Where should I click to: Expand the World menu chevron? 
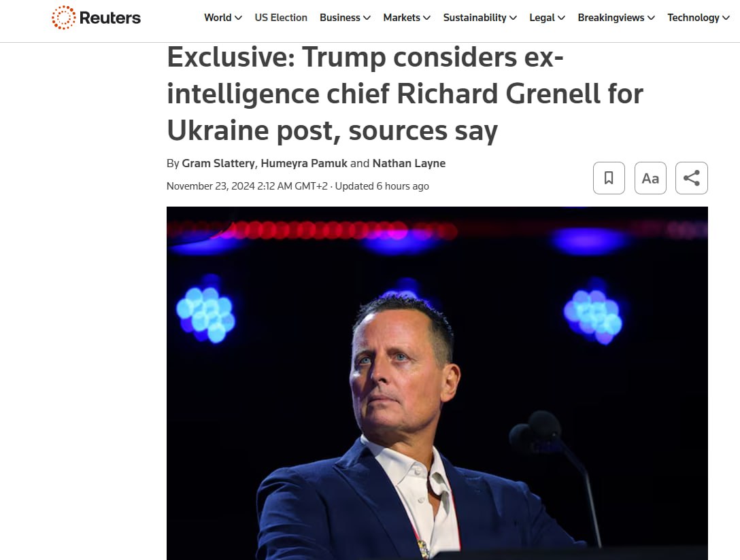coord(238,18)
